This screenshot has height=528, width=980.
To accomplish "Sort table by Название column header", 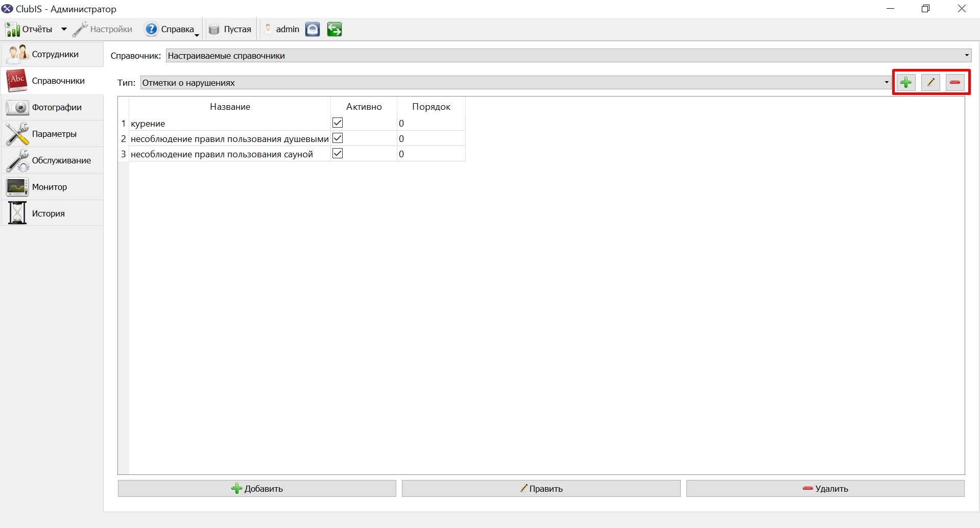I will click(230, 107).
